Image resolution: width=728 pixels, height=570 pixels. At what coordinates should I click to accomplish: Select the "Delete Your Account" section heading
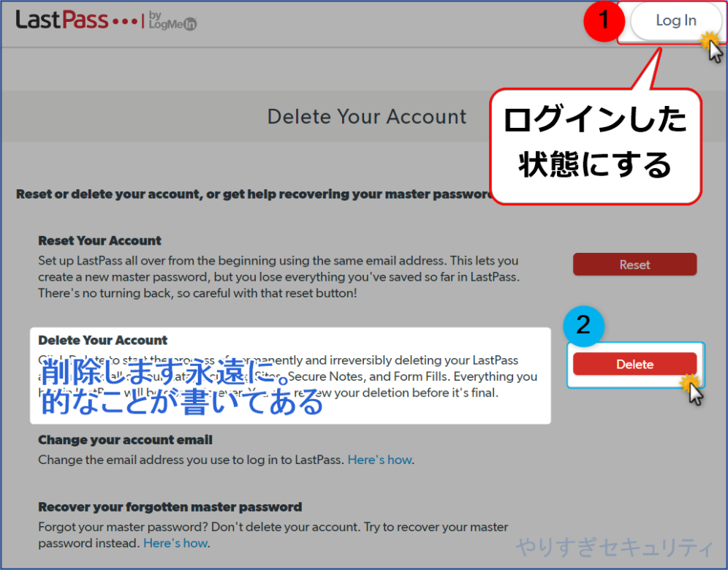[102, 341]
